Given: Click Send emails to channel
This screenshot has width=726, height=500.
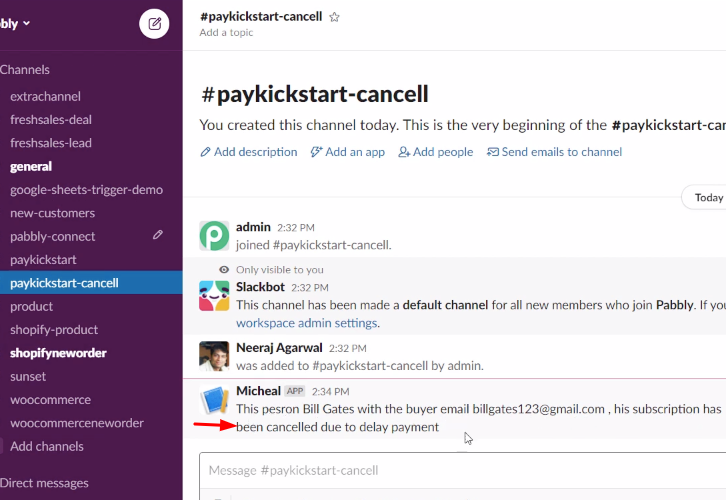Looking at the screenshot, I should pyautogui.click(x=554, y=152).
